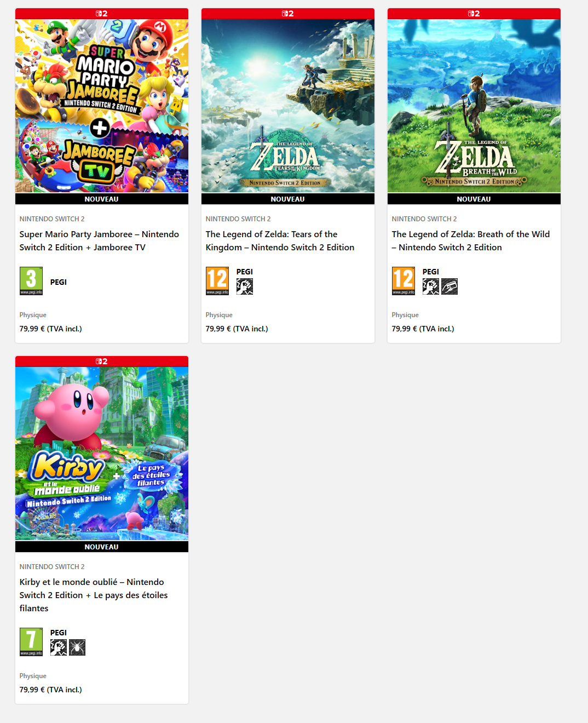
Task: Click the Physique label on Mario Party card
Action: point(33,315)
